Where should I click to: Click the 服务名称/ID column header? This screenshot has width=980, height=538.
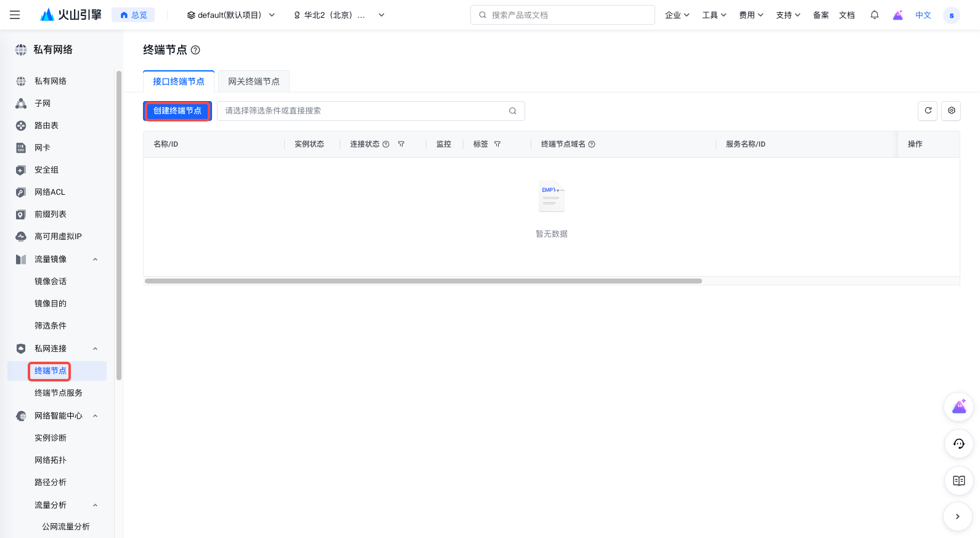(x=746, y=144)
